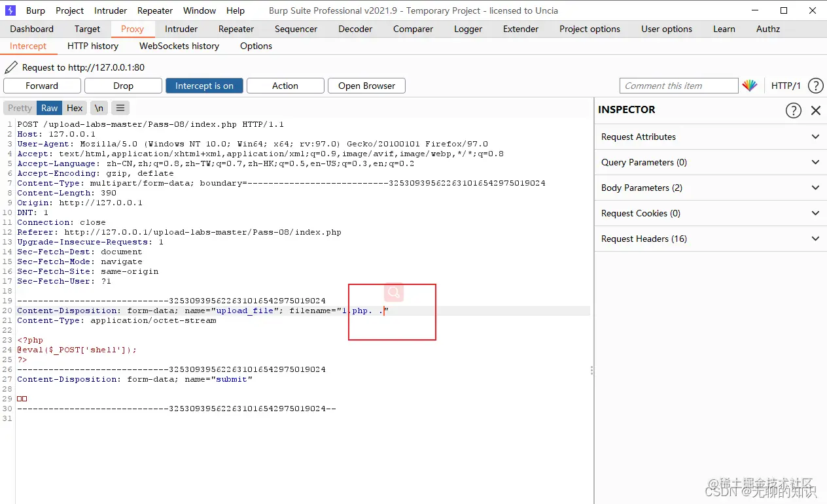Viewport: 827px width, 504px height.
Task: Click the filename value 1.php. . text
Action: (x=362, y=311)
